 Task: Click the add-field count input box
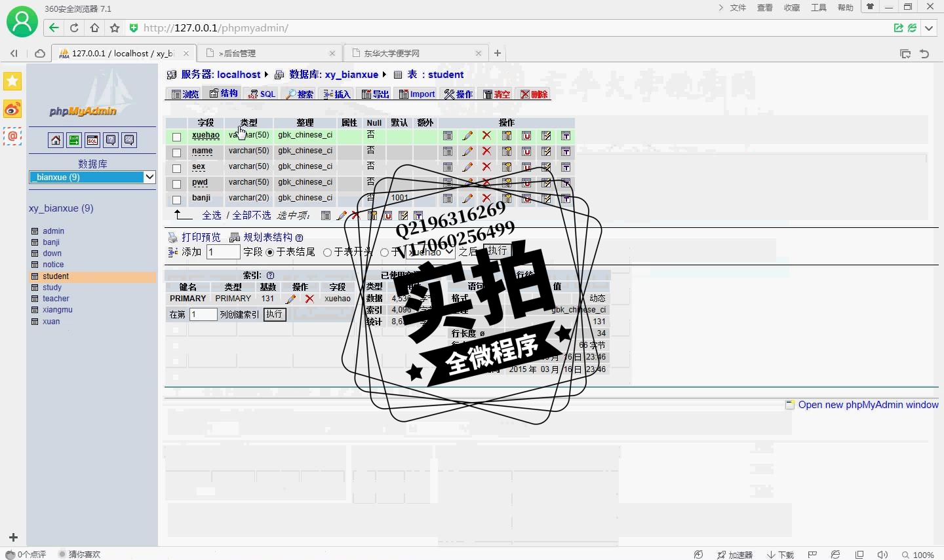coord(223,252)
